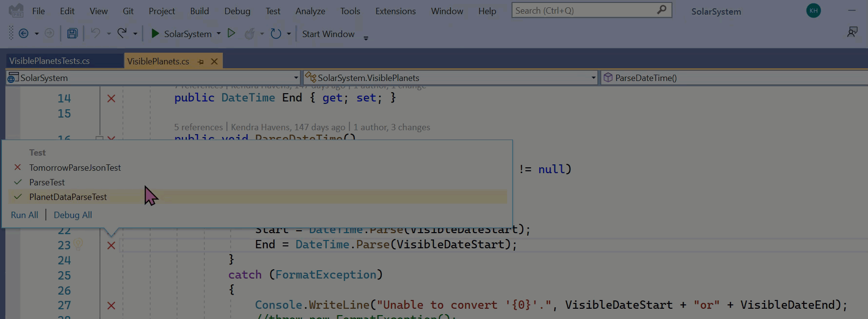Expand the SolarSystem project dropdown

click(296, 78)
